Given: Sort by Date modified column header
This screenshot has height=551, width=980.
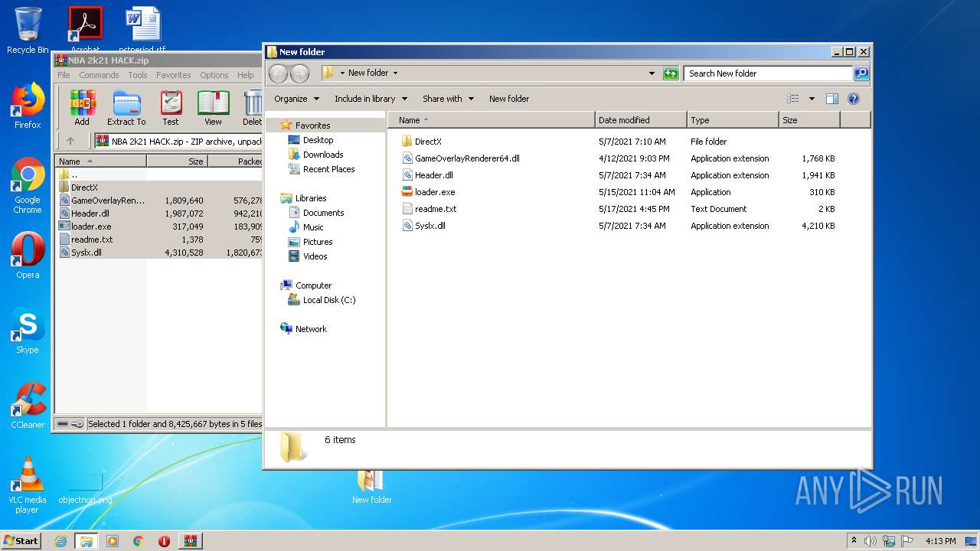Looking at the screenshot, I should point(641,120).
